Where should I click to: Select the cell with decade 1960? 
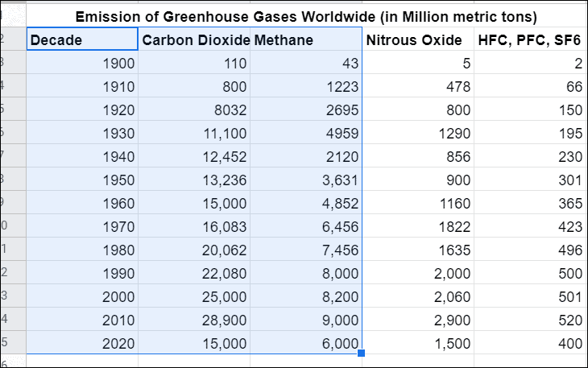tap(82, 202)
